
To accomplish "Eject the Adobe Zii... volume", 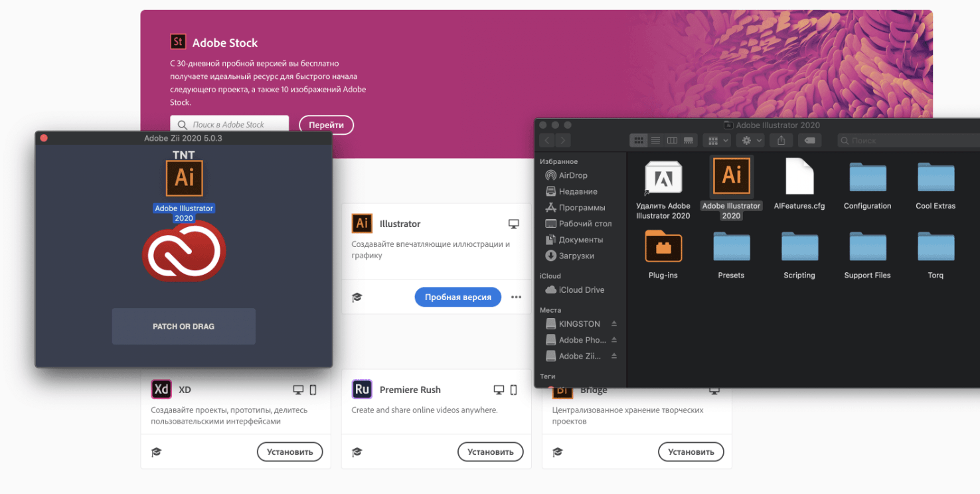I will [614, 356].
